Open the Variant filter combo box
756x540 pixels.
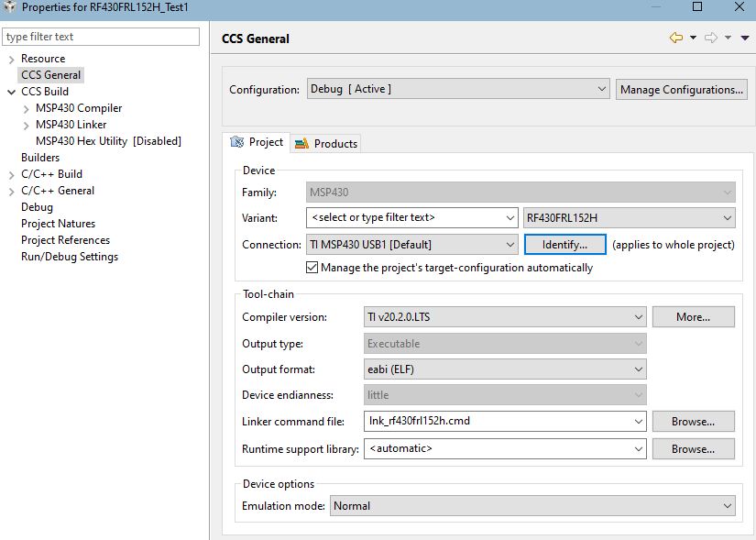pos(411,217)
